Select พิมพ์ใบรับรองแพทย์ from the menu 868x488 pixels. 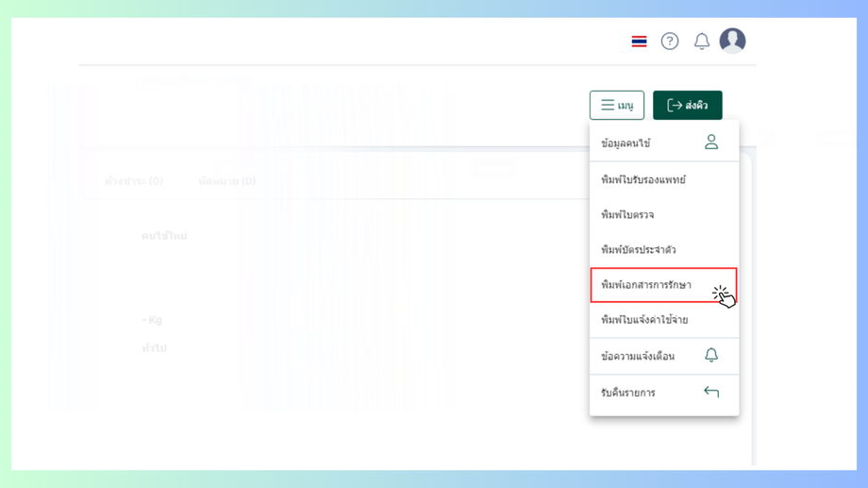643,179
